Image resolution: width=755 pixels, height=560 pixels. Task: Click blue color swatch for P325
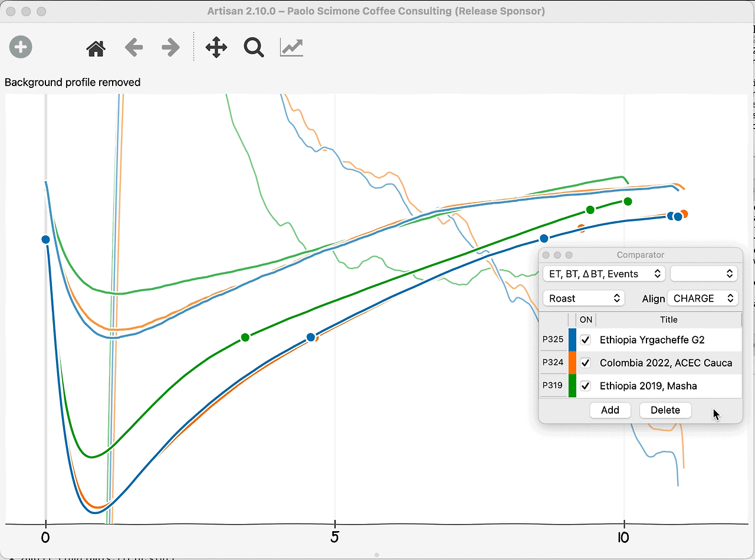[x=572, y=340]
